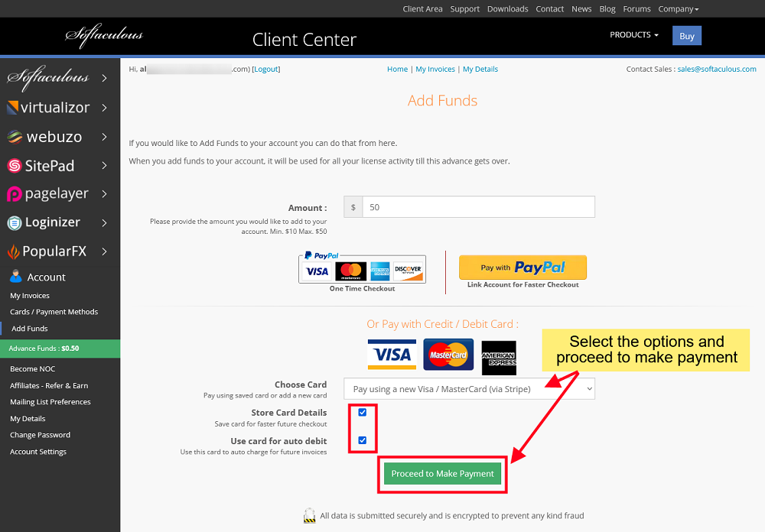Viewport: 765px width, 532px height.
Task: Click the PopularFX flame icon
Action: click(x=13, y=251)
